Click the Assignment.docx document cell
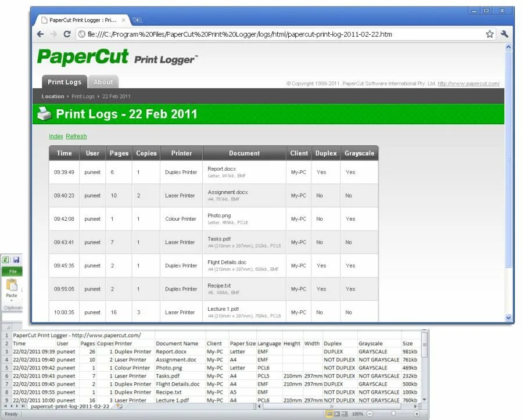 pyautogui.click(x=244, y=195)
